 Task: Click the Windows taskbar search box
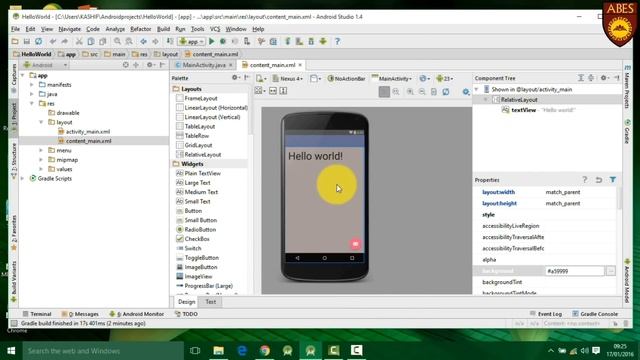tap(103, 351)
